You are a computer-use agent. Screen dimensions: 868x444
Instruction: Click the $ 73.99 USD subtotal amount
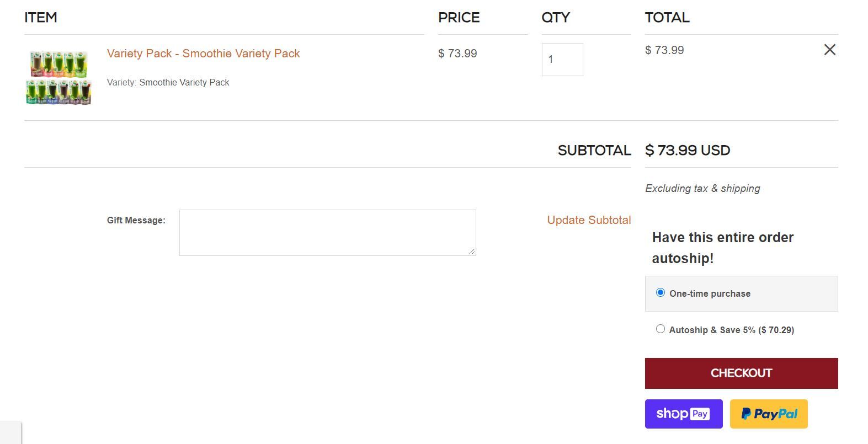pyautogui.click(x=688, y=150)
